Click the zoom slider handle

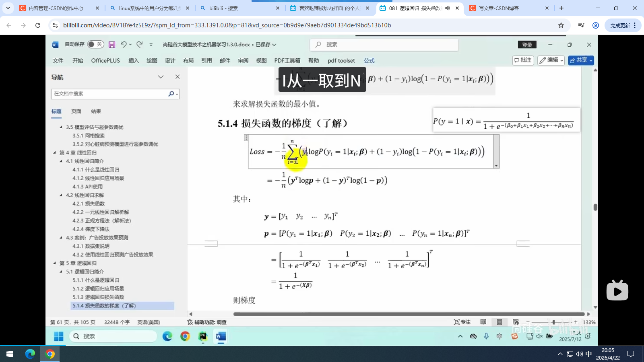click(553, 322)
